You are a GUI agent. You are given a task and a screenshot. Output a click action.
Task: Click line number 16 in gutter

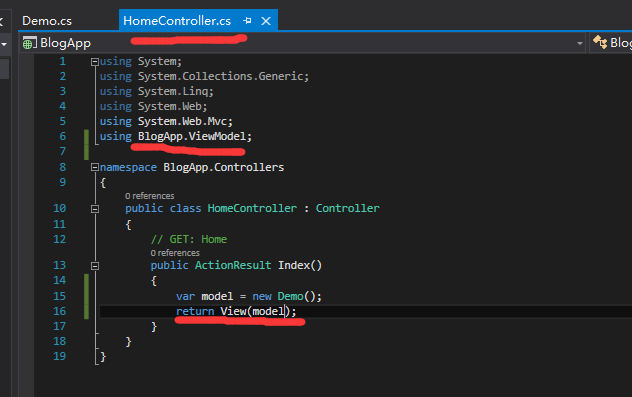(60, 311)
